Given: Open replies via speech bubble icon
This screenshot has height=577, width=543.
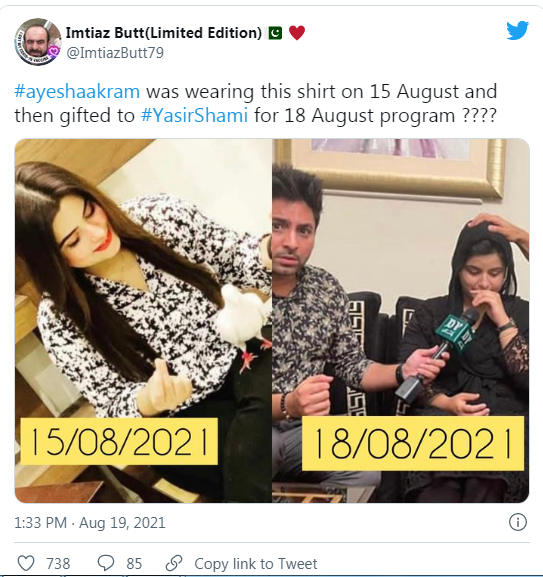Looking at the screenshot, I should coord(106,563).
